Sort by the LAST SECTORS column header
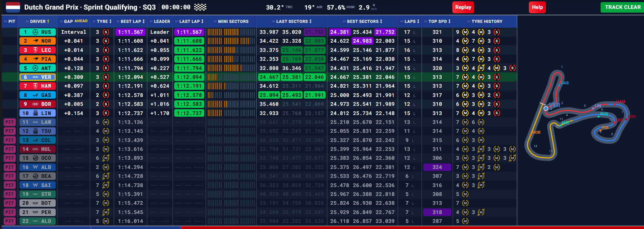The image size is (644, 229). coord(292,21)
